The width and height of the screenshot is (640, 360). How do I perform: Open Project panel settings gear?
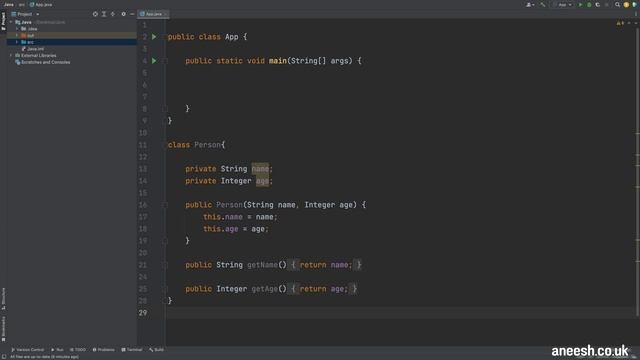click(x=123, y=14)
